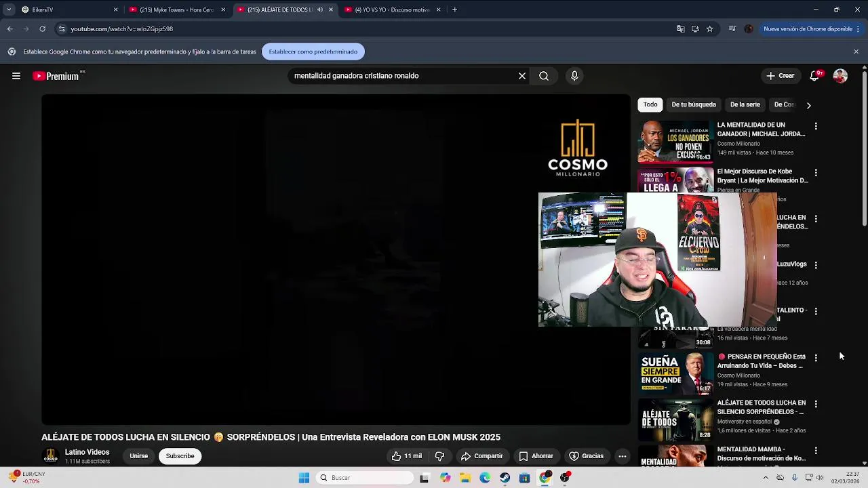The height and width of the screenshot is (488, 868).
Task: Dismiss the default browser info bar
Action: [x=856, y=52]
